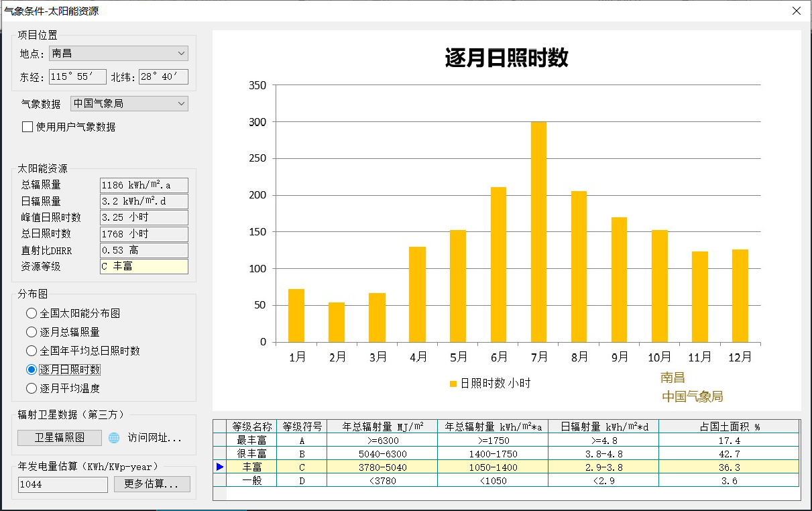Screen dimensions: 812x511
Task: Click the blue row indicator arrow
Action: pyautogui.click(x=219, y=467)
